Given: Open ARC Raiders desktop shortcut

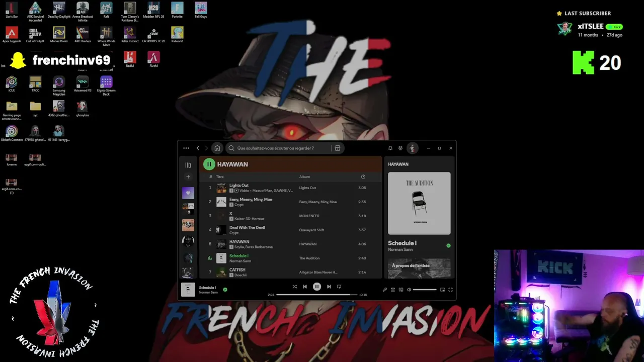Looking at the screenshot, I should tap(83, 35).
